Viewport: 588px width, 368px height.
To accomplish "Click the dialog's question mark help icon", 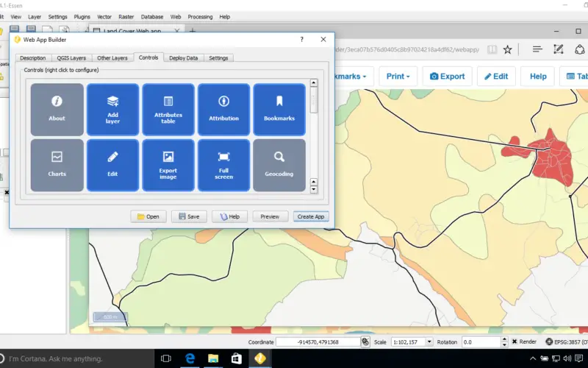I will coord(302,40).
